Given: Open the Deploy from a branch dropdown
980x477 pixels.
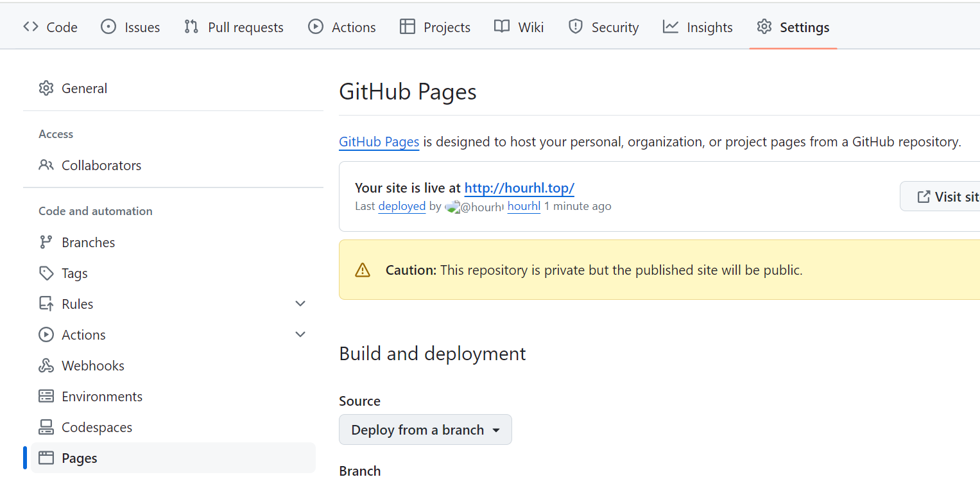Looking at the screenshot, I should [x=425, y=429].
